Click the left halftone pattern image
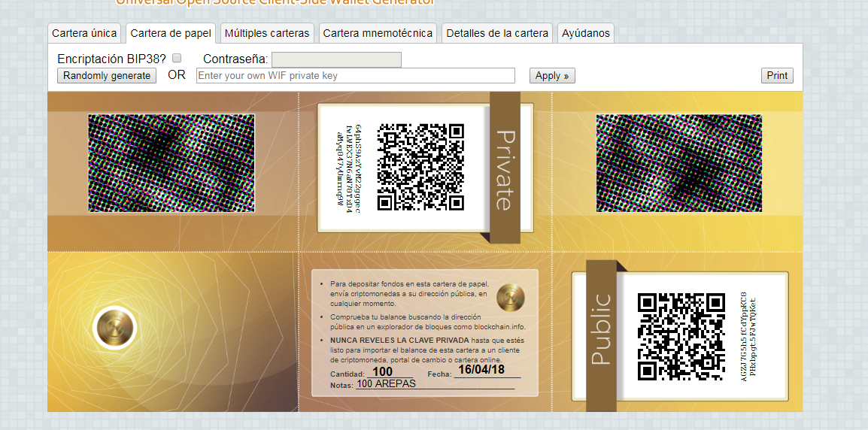 [x=171, y=163]
